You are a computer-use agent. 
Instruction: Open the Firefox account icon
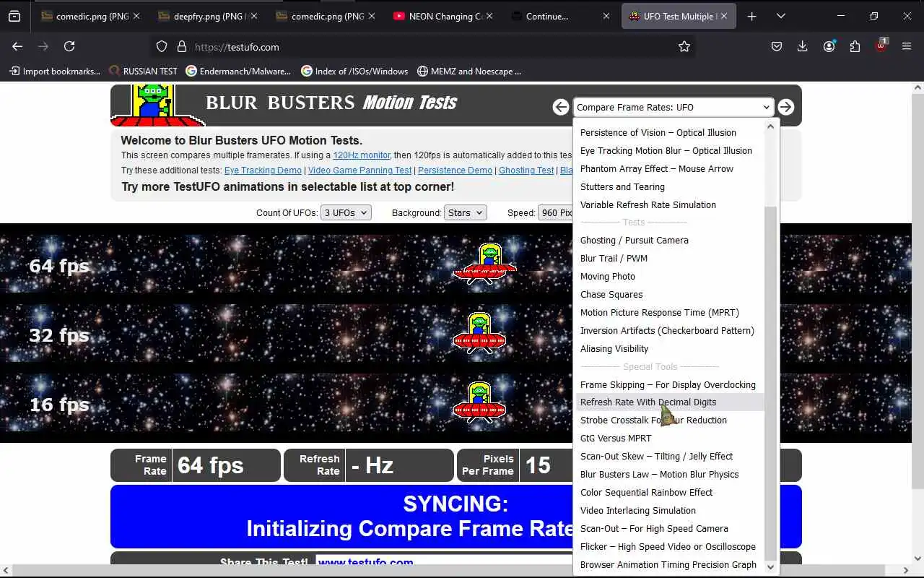[829, 46]
